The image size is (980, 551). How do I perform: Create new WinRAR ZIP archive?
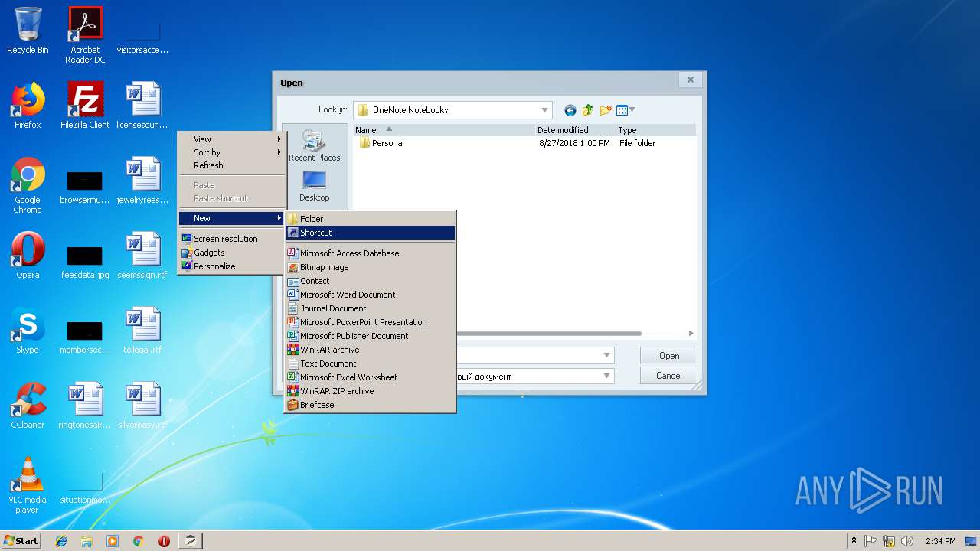[x=371, y=391]
